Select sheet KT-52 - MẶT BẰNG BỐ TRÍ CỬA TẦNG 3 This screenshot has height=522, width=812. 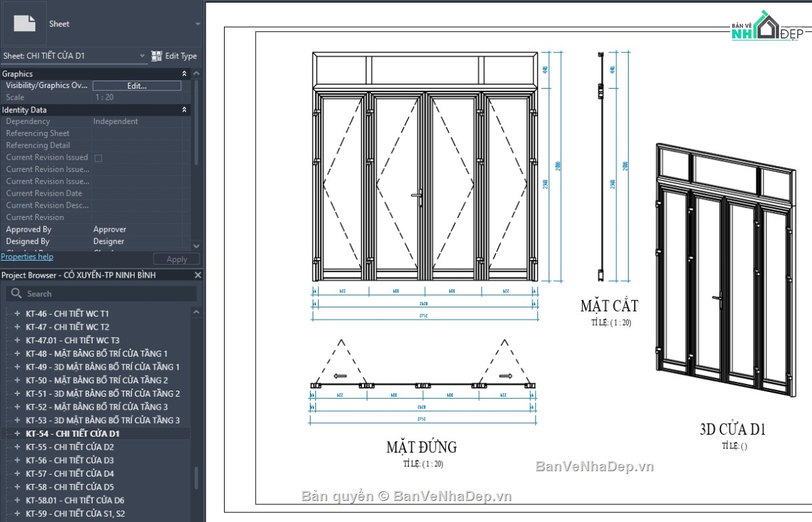(97, 407)
